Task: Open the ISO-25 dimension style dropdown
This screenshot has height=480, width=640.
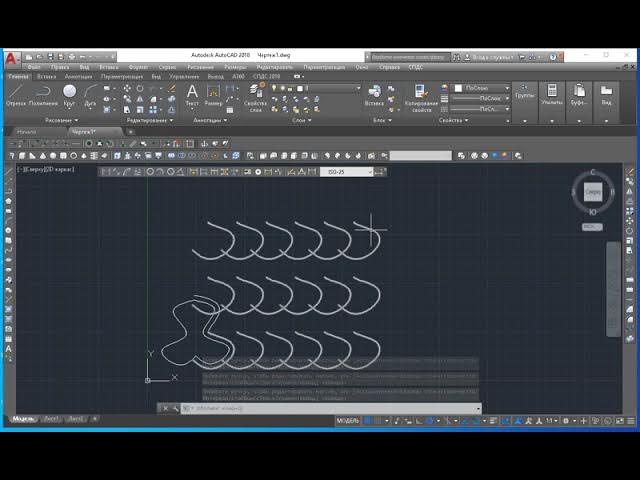Action: [347, 172]
